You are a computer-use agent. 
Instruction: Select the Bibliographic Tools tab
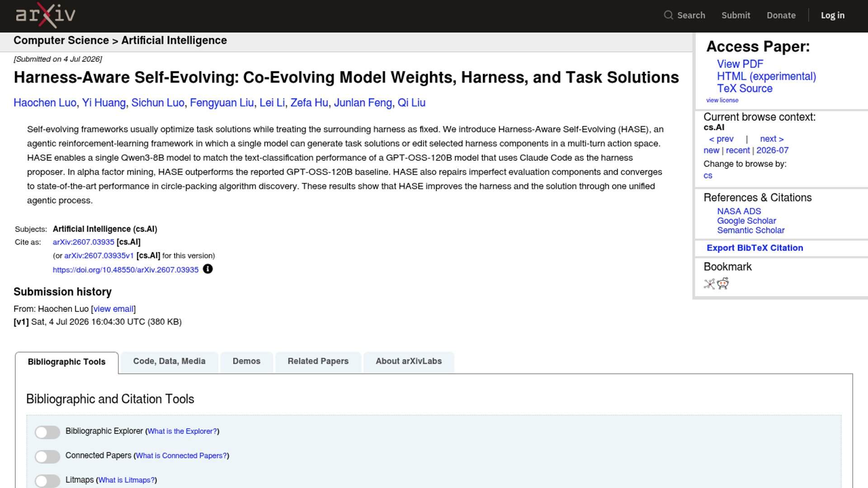click(x=66, y=362)
